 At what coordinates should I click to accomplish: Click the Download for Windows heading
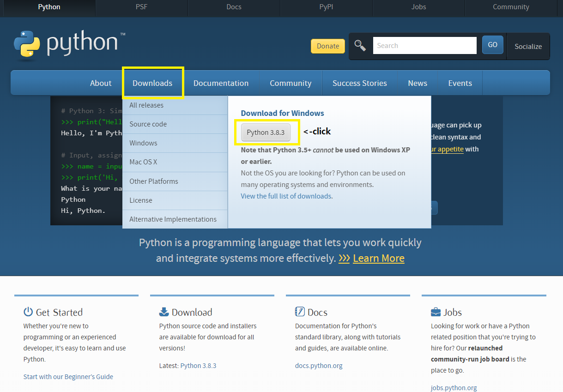click(x=283, y=113)
